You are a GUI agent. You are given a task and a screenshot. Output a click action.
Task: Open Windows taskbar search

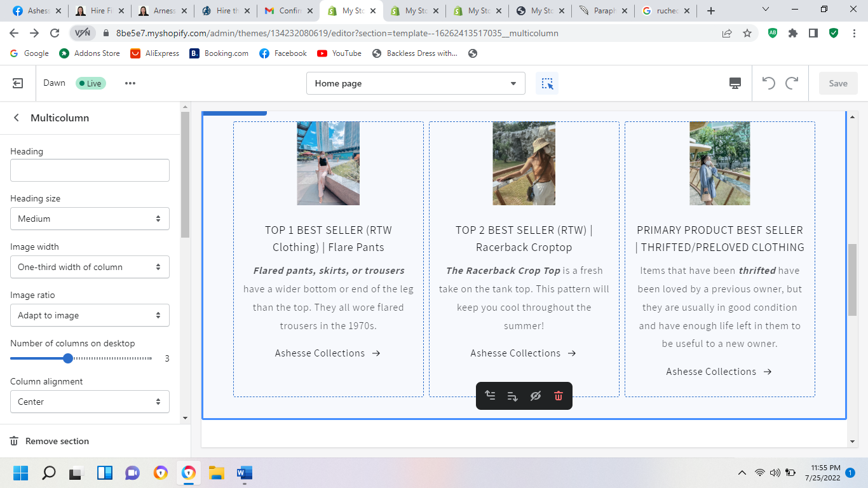click(x=48, y=473)
